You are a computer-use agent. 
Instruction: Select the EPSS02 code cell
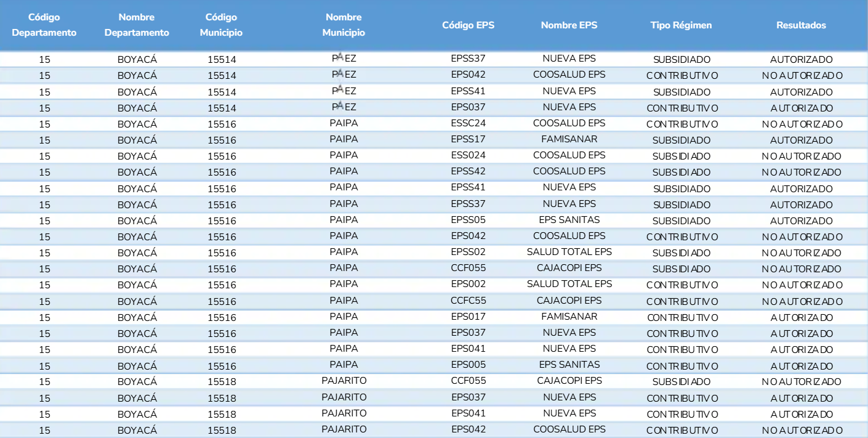coord(468,252)
